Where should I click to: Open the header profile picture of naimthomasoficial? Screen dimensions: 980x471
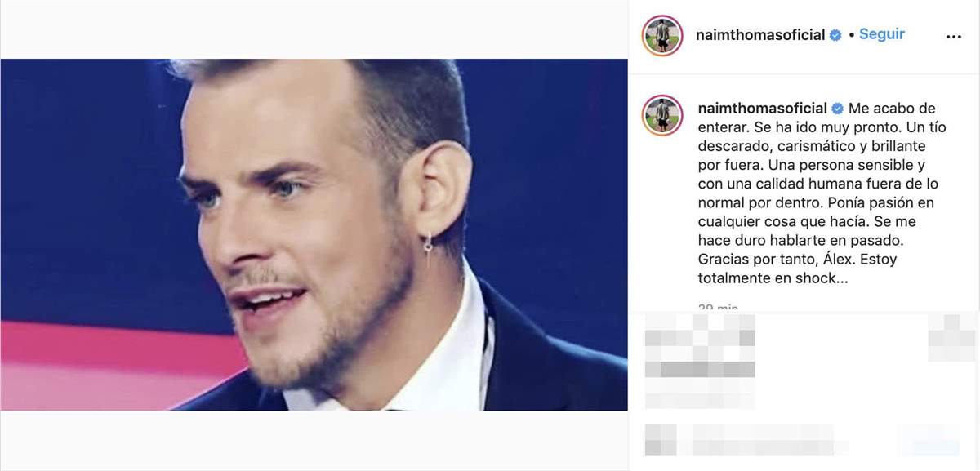(x=662, y=35)
